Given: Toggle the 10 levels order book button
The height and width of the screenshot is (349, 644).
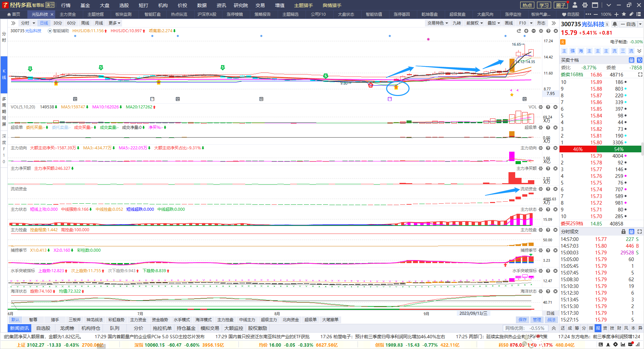Looking at the screenshot, I should click(x=639, y=60).
